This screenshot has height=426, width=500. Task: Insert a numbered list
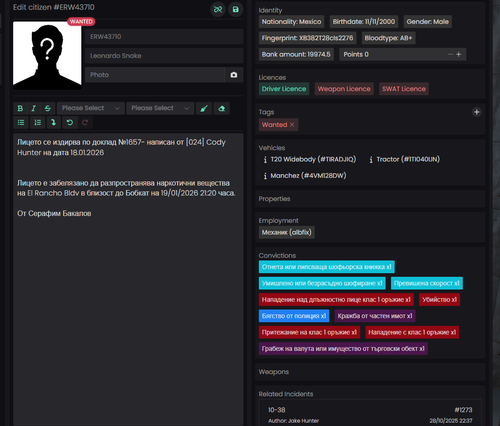38,123
